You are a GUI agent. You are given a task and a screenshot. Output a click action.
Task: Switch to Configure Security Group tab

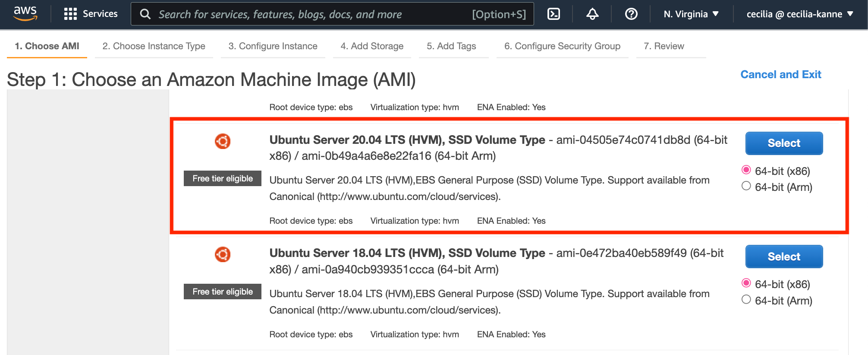coord(563,46)
